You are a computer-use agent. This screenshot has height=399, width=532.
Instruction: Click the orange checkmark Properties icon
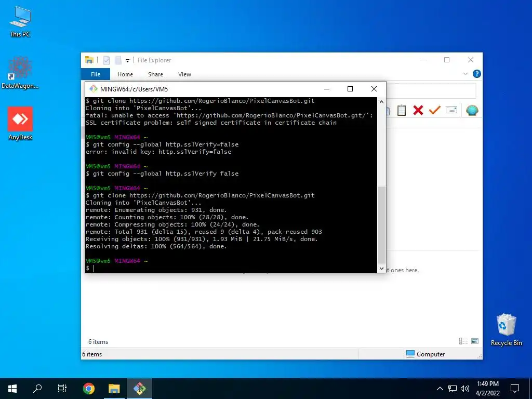pyautogui.click(x=435, y=110)
